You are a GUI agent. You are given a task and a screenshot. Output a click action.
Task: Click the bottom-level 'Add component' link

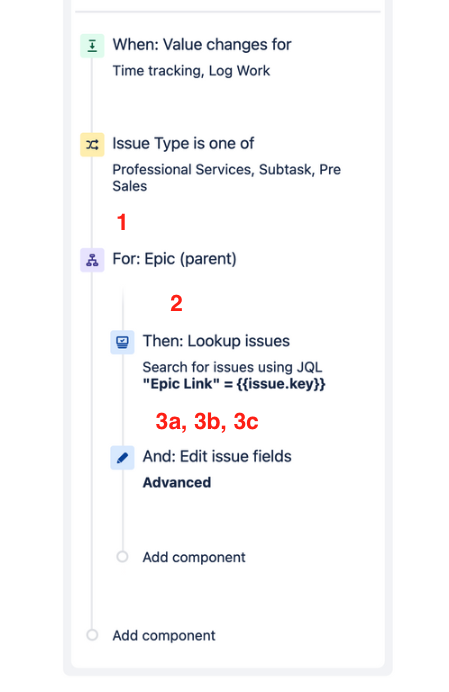click(164, 636)
